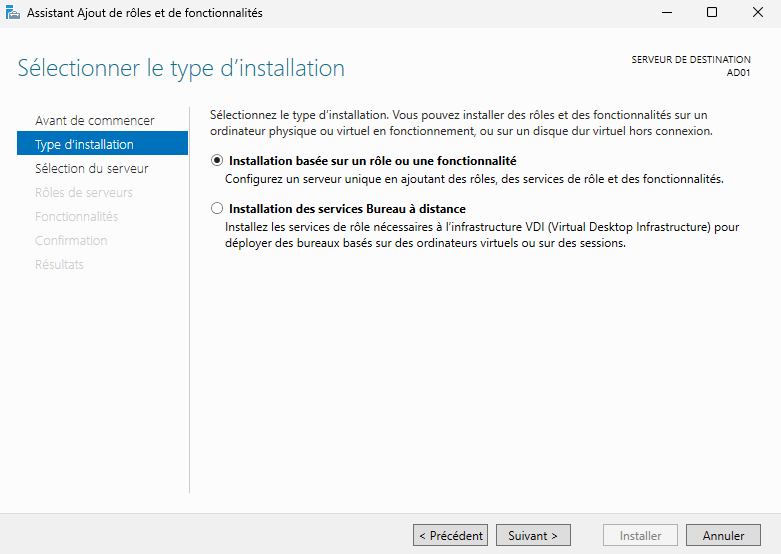Cancel the wizard with Annuler
Screen dimensions: 781x554
tap(723, 536)
